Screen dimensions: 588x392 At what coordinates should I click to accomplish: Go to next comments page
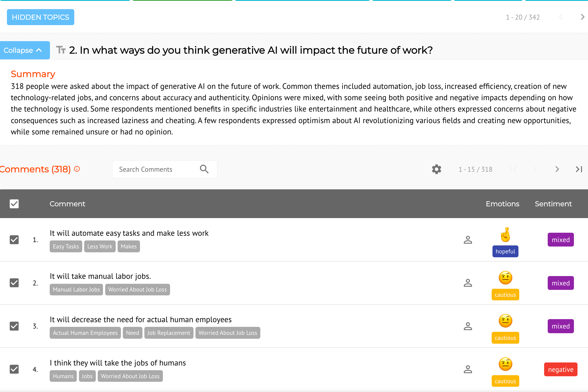(557, 169)
